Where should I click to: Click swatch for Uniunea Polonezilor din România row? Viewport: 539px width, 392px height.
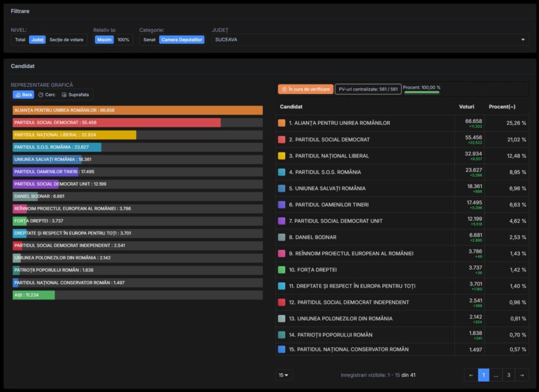pyautogui.click(x=281, y=318)
